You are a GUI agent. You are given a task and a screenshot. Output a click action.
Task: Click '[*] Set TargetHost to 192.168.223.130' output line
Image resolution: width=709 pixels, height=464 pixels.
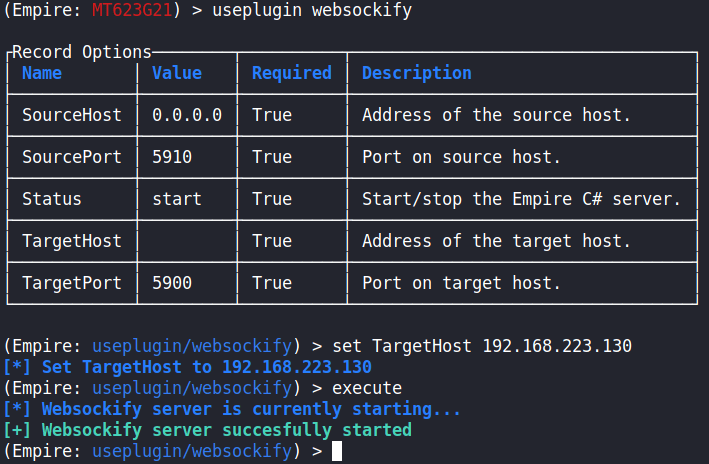tap(188, 367)
